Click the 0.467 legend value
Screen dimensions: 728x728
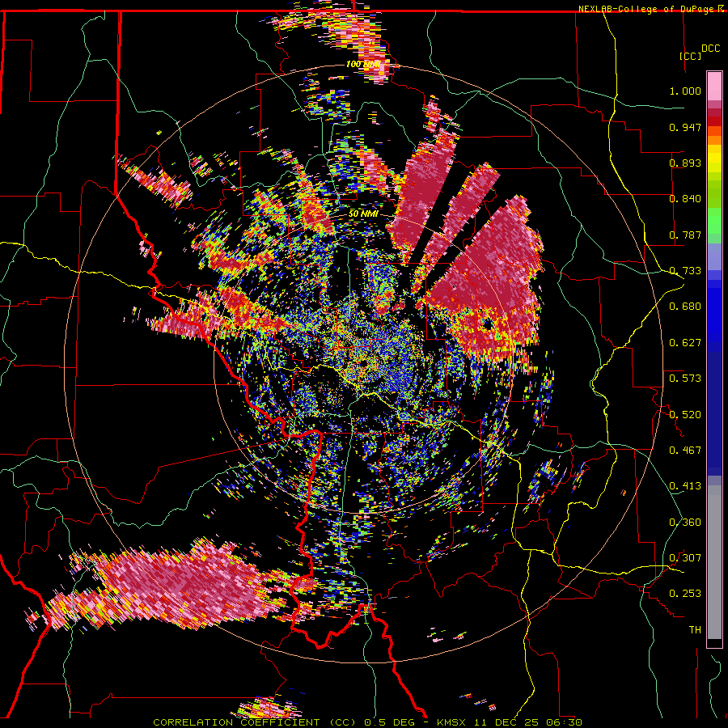tap(685, 451)
